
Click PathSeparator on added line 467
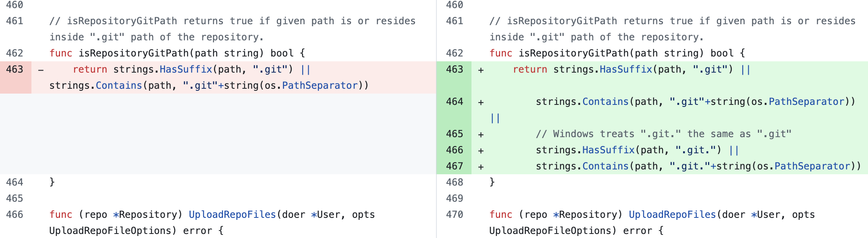(x=812, y=166)
